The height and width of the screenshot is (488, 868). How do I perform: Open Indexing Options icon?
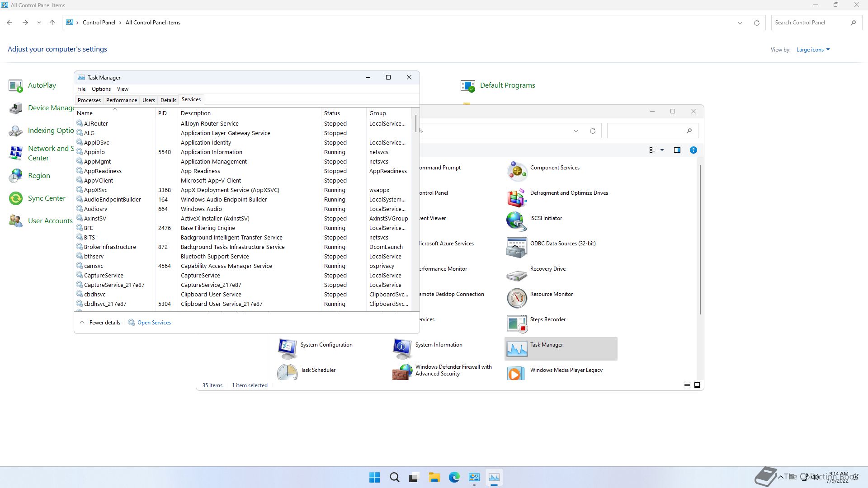[16, 131]
